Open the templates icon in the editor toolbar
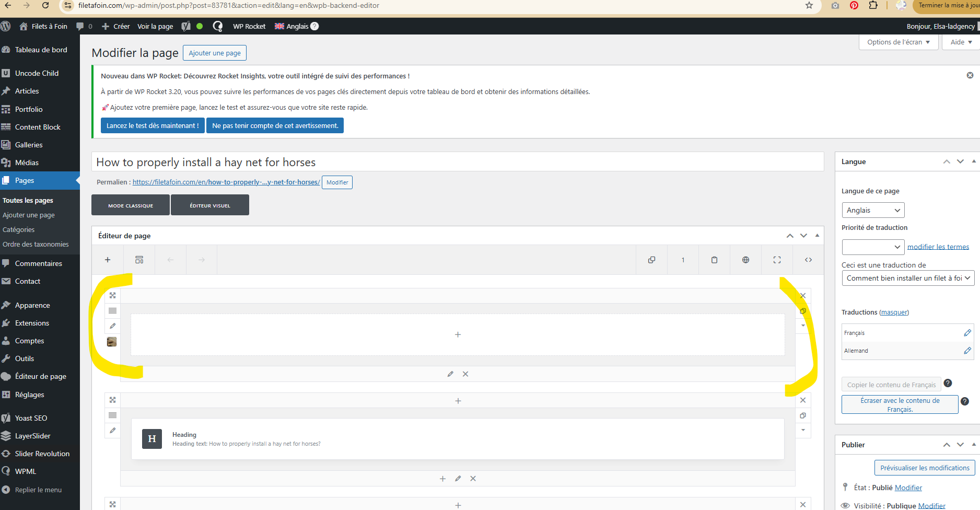The width and height of the screenshot is (980, 510). [139, 260]
